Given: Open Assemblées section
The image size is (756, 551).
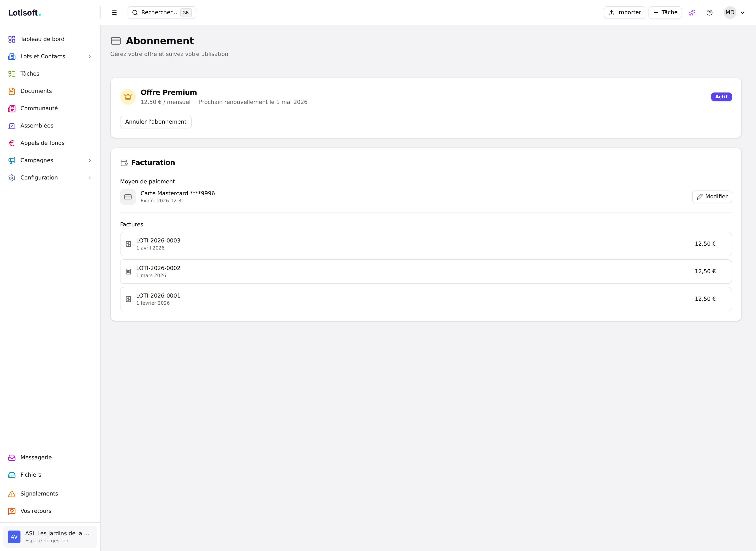Looking at the screenshot, I should (x=50, y=126).
